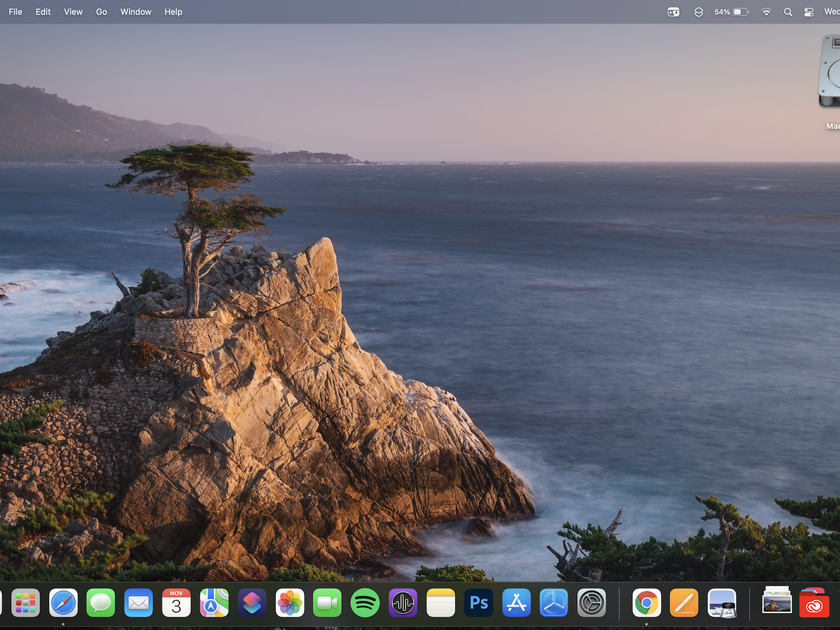Viewport: 840px width, 630px height.
Task: Open Google Chrome
Action: [646, 603]
